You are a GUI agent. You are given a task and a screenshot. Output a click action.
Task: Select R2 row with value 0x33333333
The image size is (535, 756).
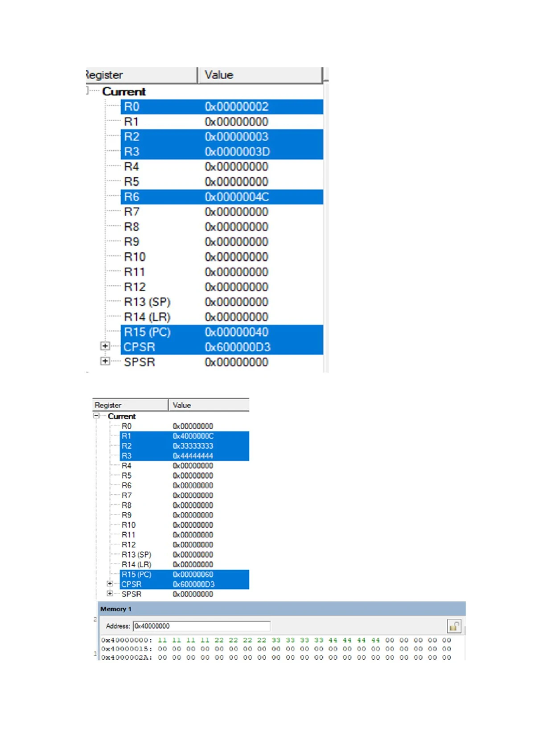[185, 446]
